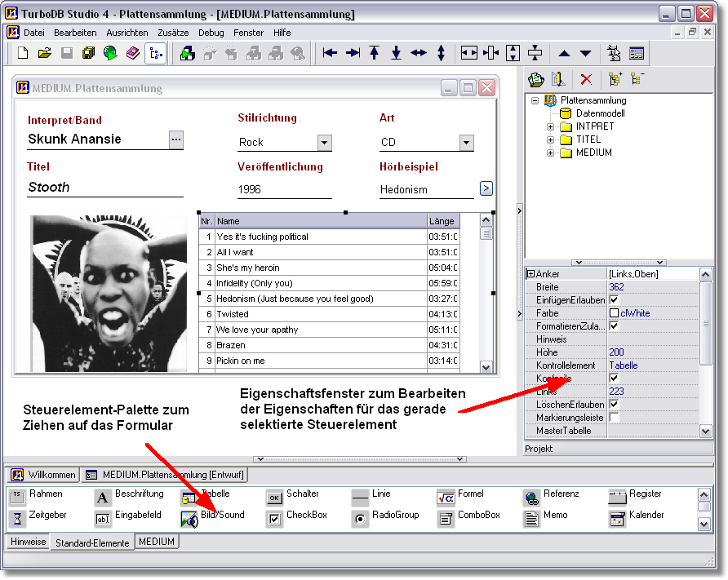
Task: Click the play arrow button next to Hedonism
Action: (x=486, y=188)
